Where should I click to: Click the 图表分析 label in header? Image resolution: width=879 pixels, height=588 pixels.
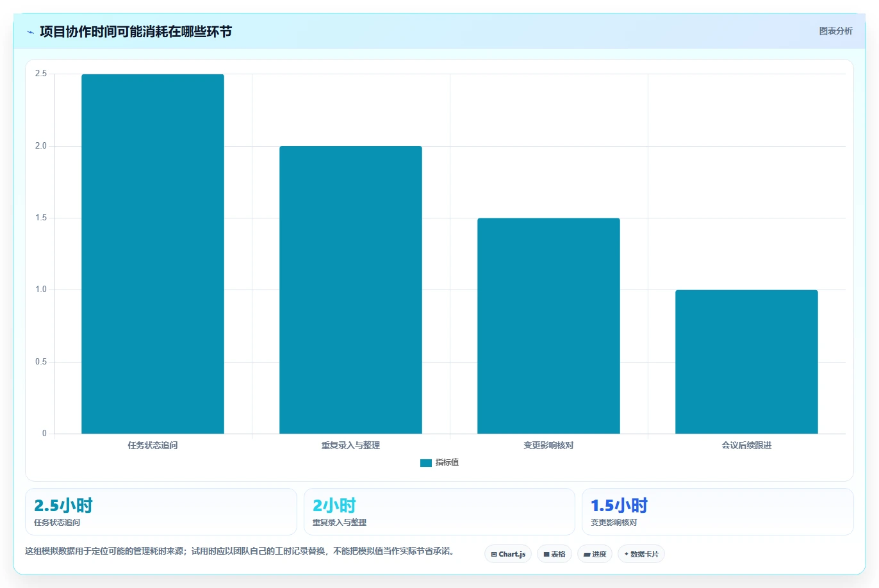click(835, 31)
